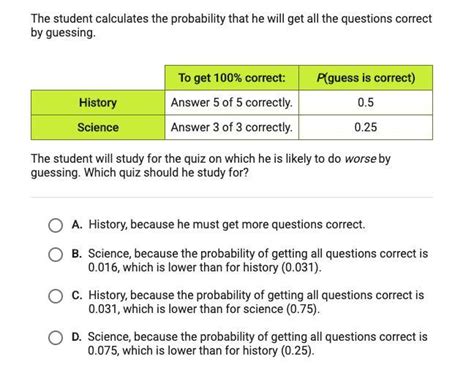Click the bold letter label 'D.'
This screenshot has width=474, height=367.
pos(77,337)
